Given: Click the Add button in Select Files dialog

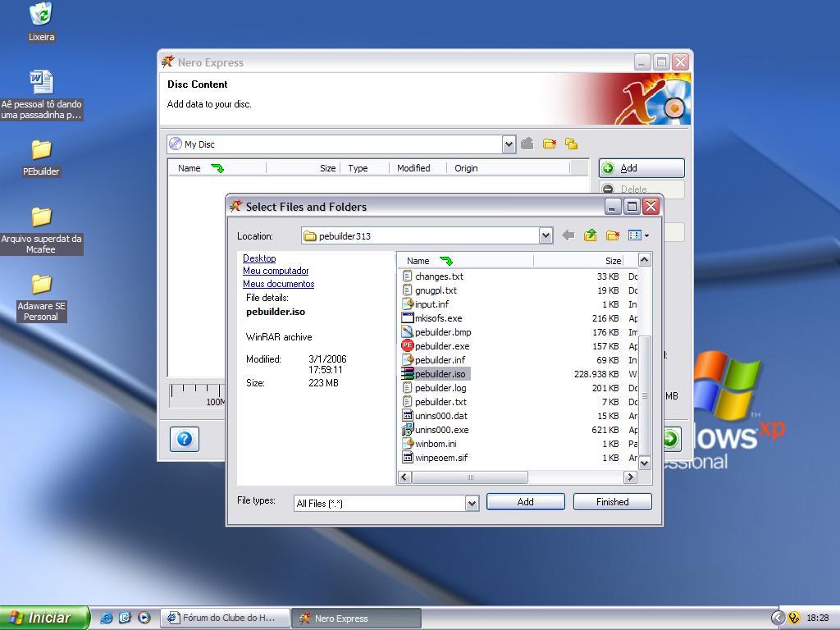Looking at the screenshot, I should pos(526,501).
